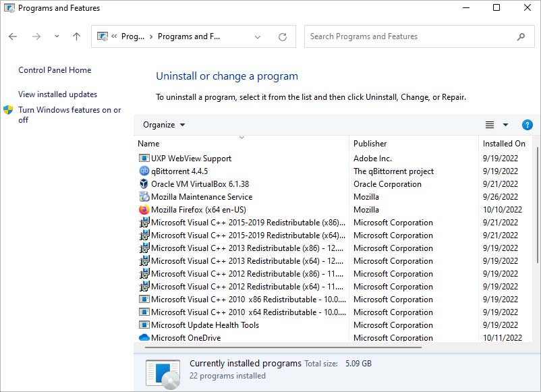Maximize the Programs and Features window
This screenshot has height=392, width=541.
496,7
